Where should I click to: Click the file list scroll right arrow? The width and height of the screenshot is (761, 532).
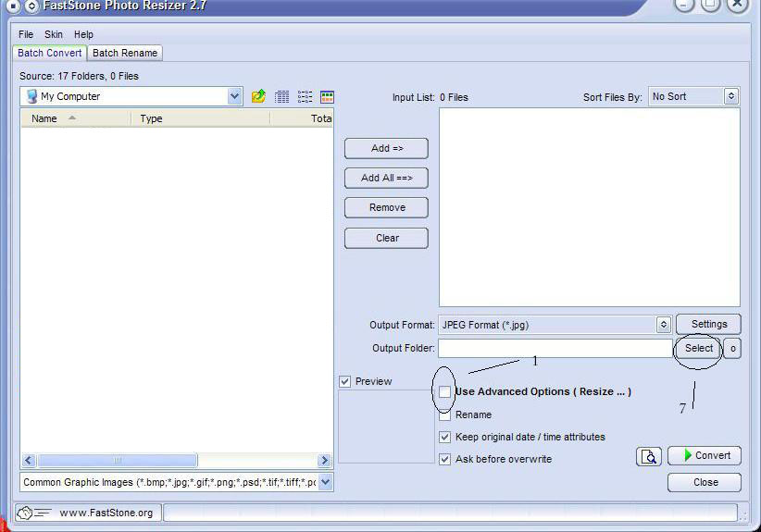pyautogui.click(x=324, y=460)
